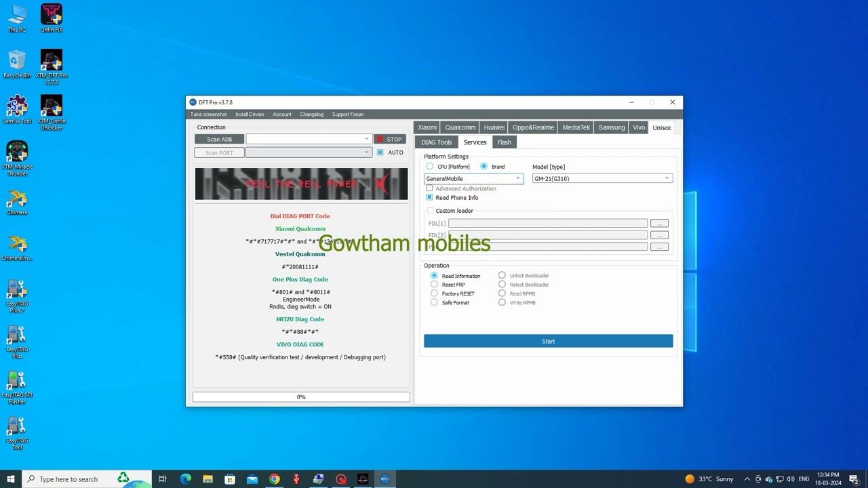Switch to the Xiaomi tab
868x488 pixels.
coord(427,127)
